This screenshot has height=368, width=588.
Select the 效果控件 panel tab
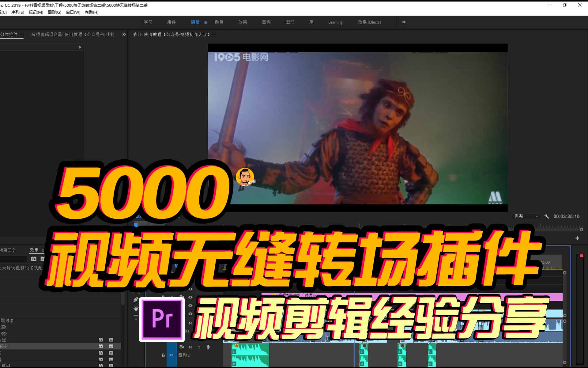(x=9, y=35)
